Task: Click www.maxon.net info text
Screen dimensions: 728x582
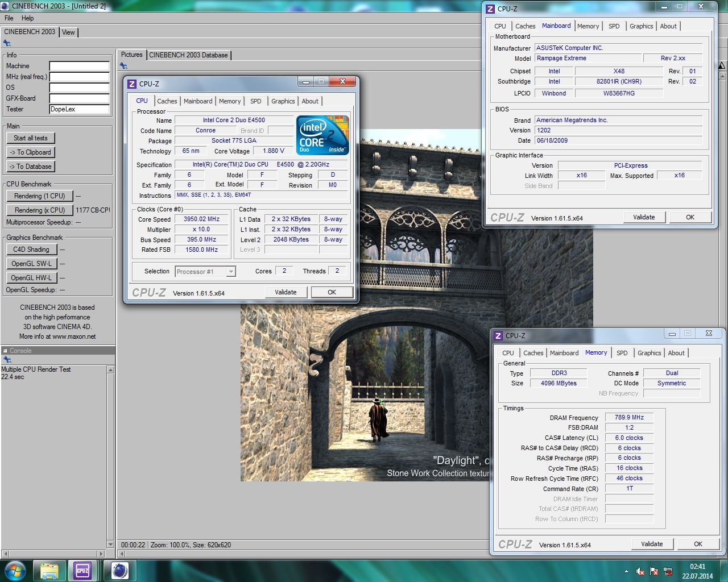Action: pos(74,336)
